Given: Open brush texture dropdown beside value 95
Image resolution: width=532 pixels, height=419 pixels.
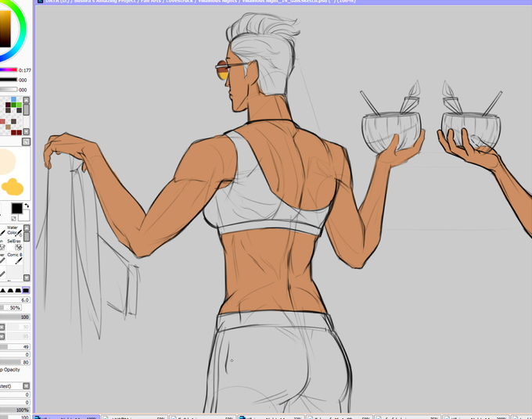Looking at the screenshot, I should (x=2, y=336).
